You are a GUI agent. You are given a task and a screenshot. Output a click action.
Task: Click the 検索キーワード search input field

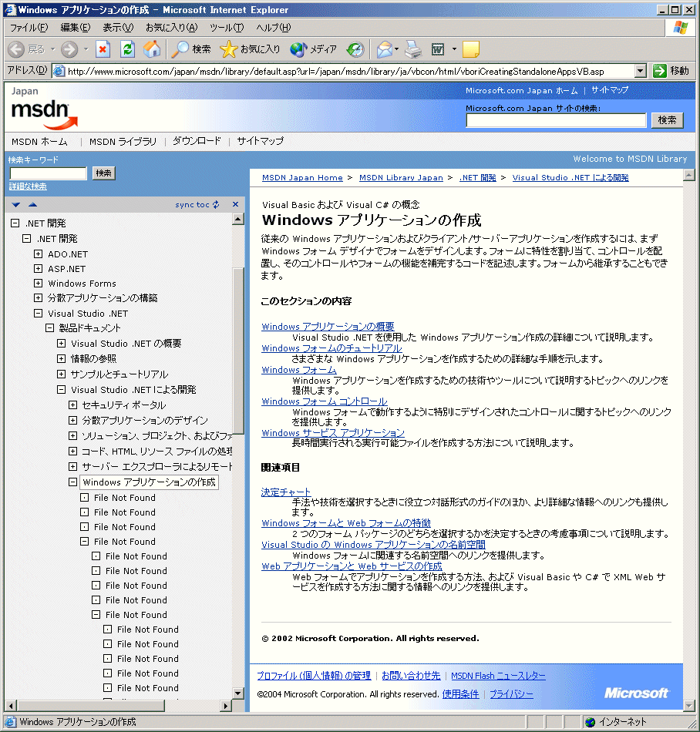48,173
